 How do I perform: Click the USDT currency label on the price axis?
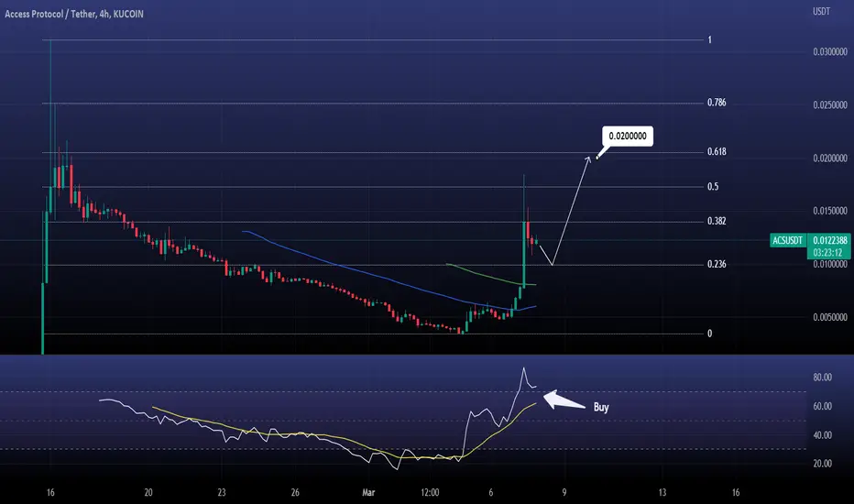click(x=821, y=11)
